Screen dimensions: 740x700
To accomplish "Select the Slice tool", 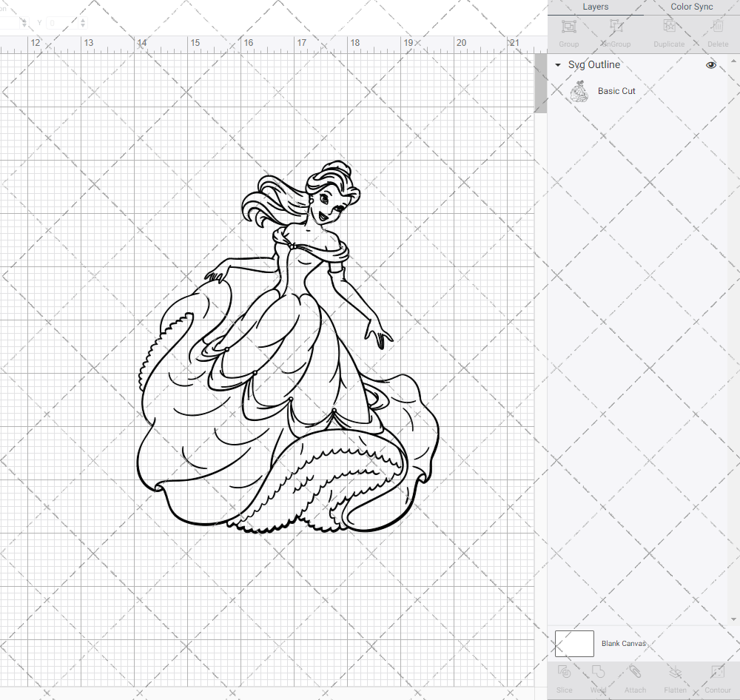I will (x=564, y=672).
